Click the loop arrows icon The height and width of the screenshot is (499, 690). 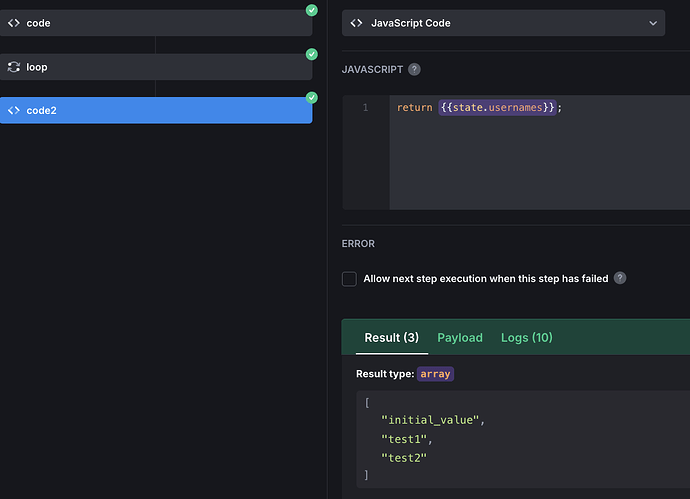coord(14,67)
